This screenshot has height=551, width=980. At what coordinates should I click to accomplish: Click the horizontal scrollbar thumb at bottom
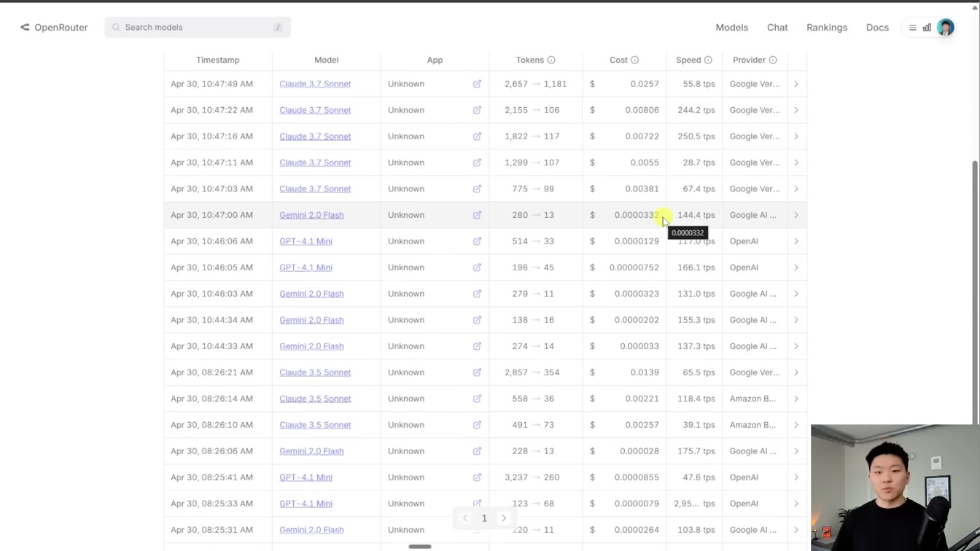(420, 547)
